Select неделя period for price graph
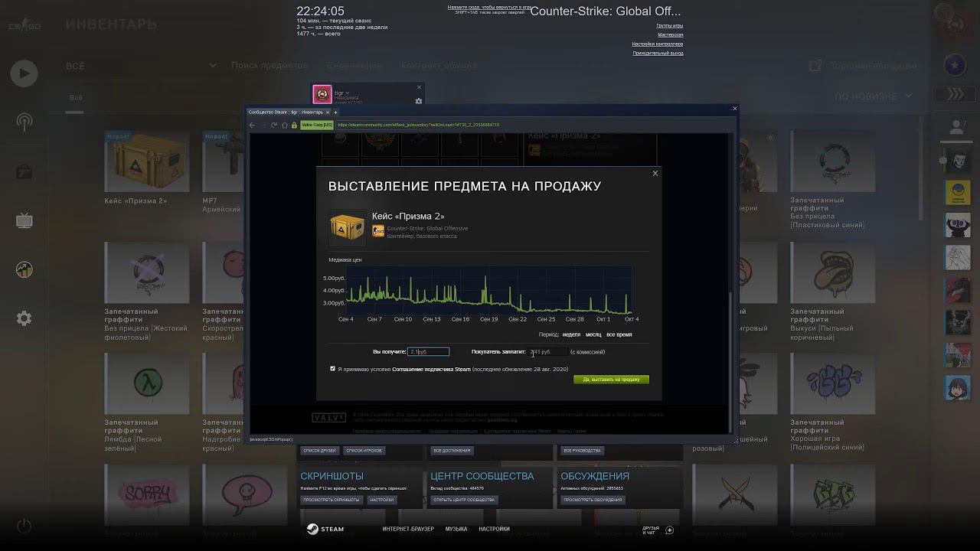The width and height of the screenshot is (980, 551). click(571, 334)
